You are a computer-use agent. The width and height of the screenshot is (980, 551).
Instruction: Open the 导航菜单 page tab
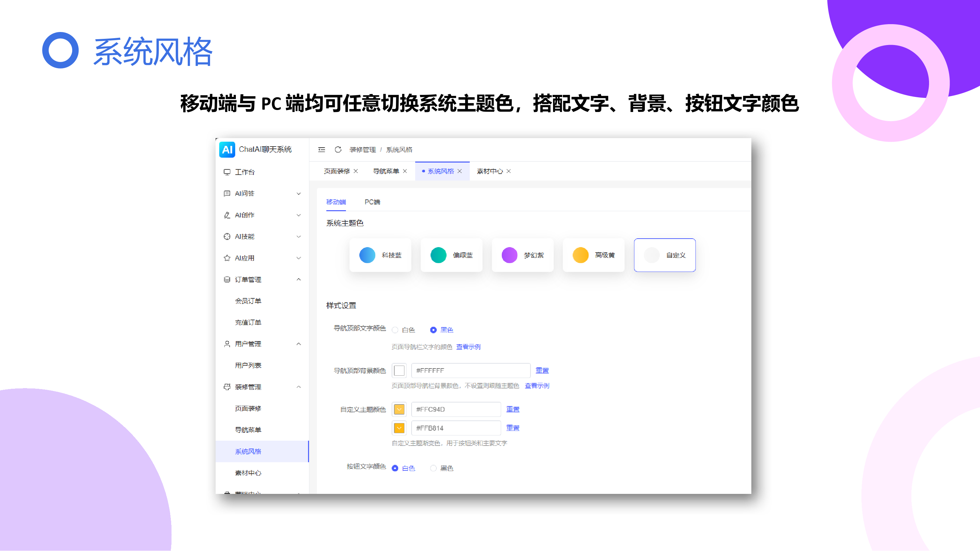[386, 171]
